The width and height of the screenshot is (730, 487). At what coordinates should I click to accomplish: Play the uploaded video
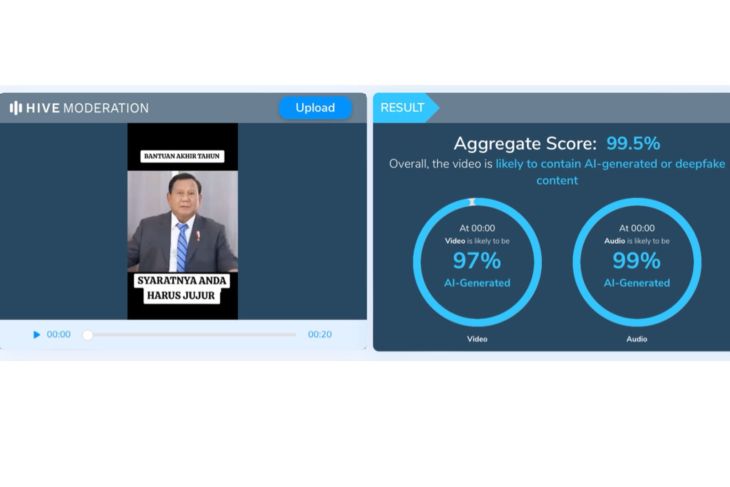[x=37, y=335]
